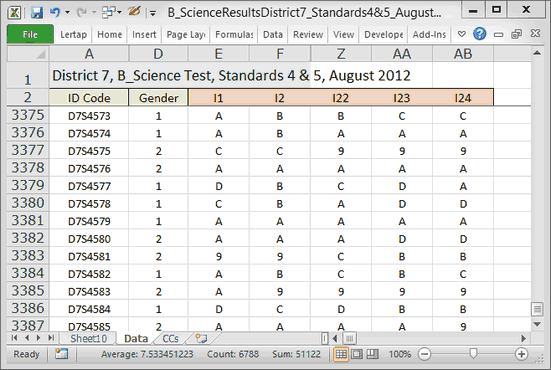Click the Insert Worksheet tab icon
The image size is (551, 370).
(201, 338)
